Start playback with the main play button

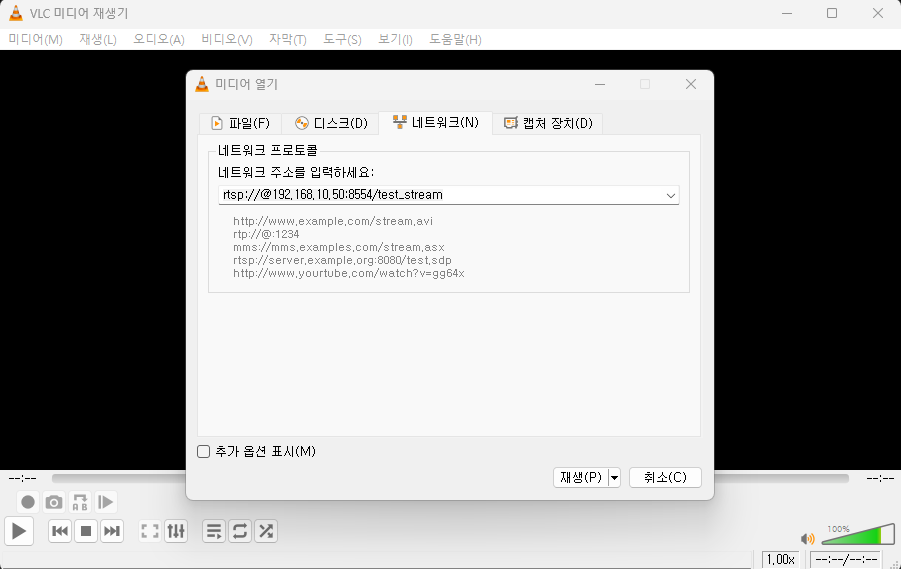[x=19, y=531]
